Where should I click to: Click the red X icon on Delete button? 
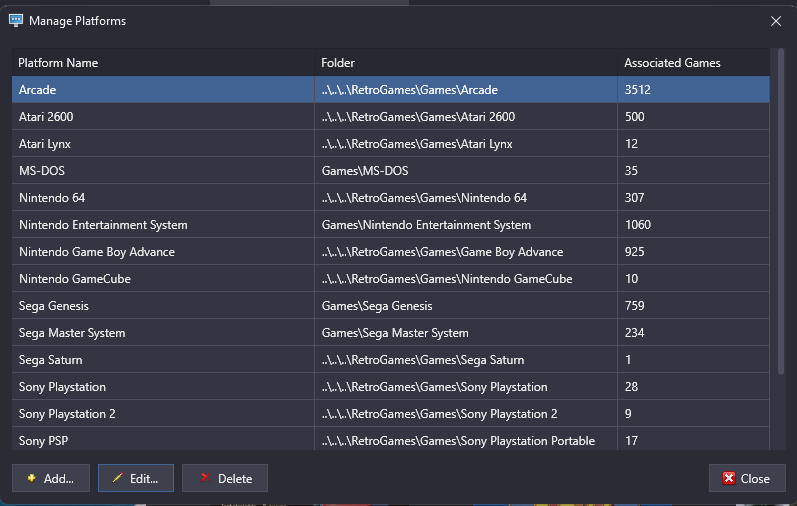[x=205, y=478]
